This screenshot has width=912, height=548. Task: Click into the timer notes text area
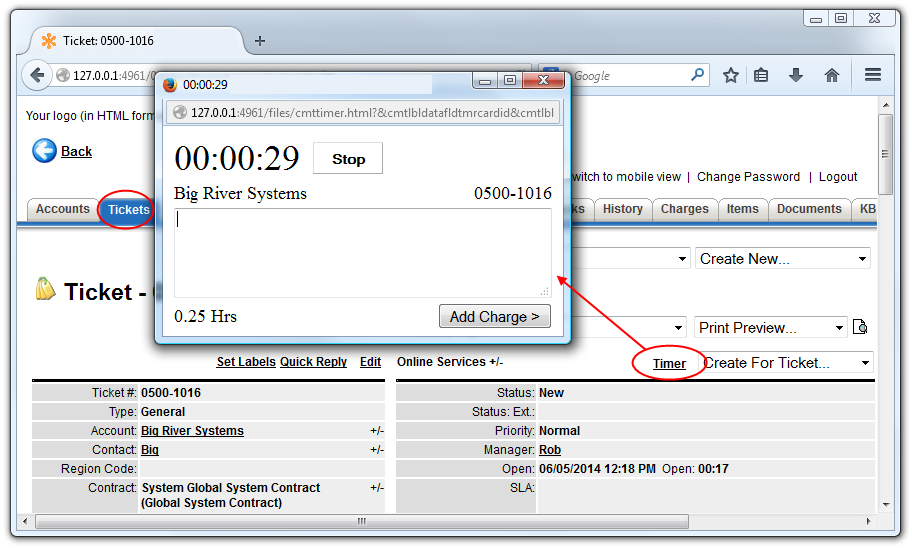pos(362,252)
